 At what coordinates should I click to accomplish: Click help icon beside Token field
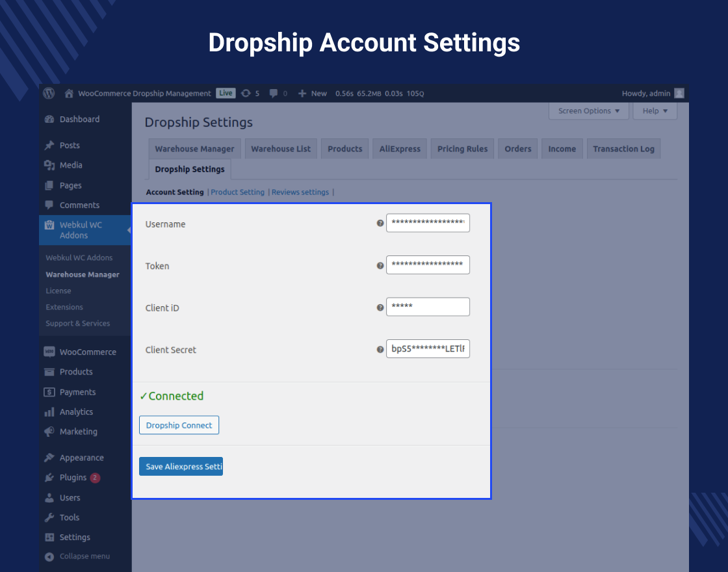[380, 266]
